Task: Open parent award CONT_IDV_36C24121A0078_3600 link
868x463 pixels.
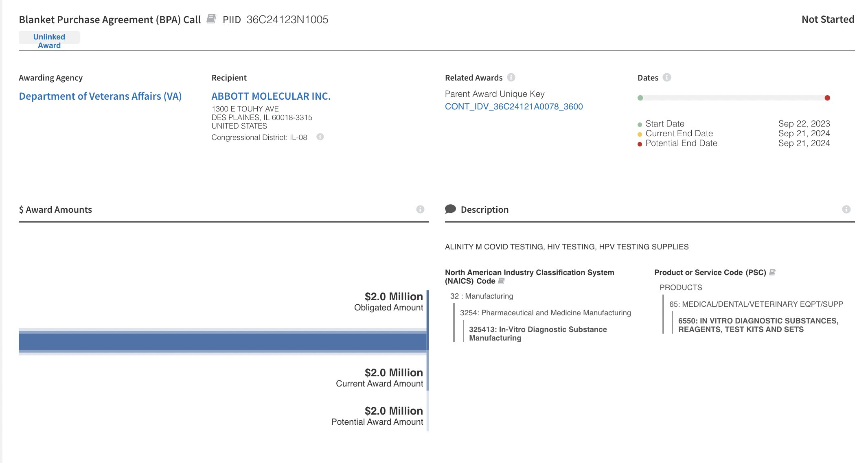Action: (x=514, y=106)
